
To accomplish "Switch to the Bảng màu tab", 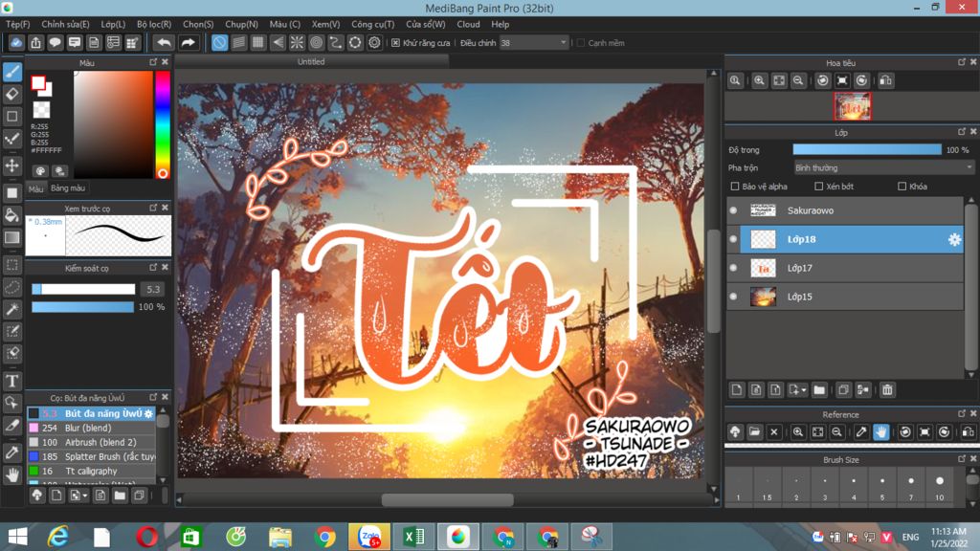I will 68,188.
